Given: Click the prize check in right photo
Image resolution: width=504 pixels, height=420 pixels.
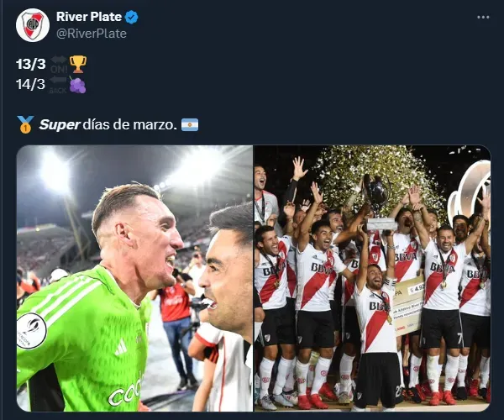Looking at the screenshot, I should click(408, 307).
